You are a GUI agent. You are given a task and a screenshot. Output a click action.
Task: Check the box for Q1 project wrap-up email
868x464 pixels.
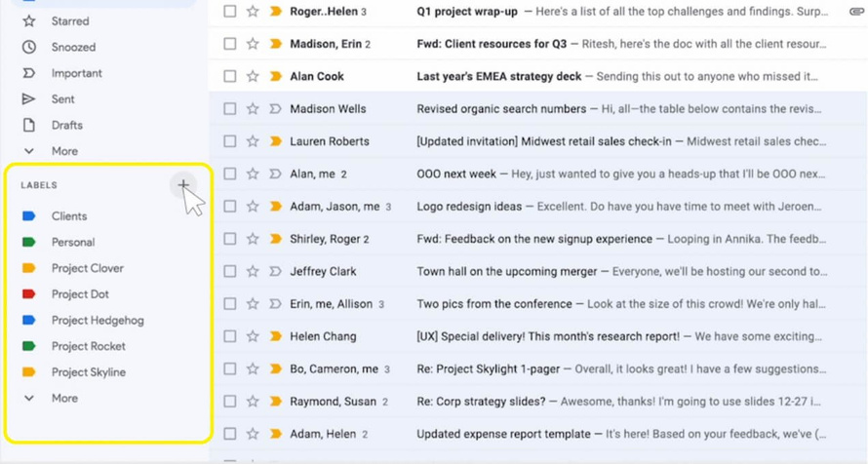[230, 12]
